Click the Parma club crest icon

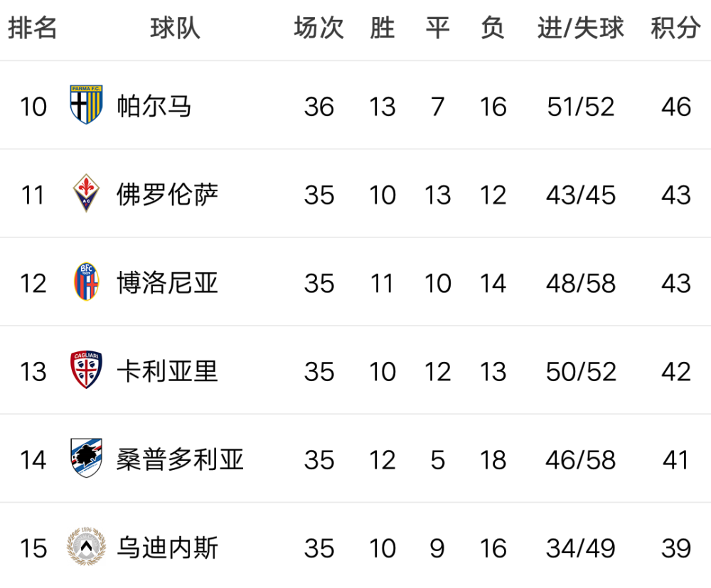87,105
